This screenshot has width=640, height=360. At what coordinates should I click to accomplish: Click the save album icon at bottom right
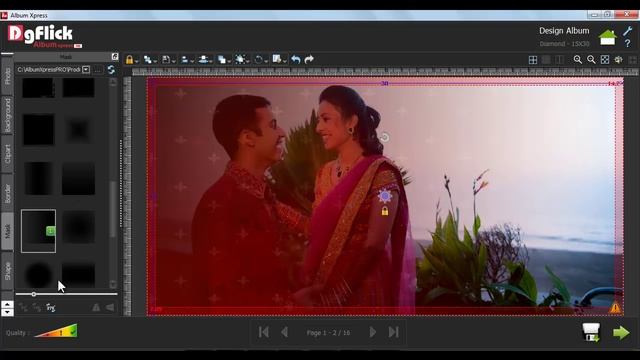[x=591, y=332]
